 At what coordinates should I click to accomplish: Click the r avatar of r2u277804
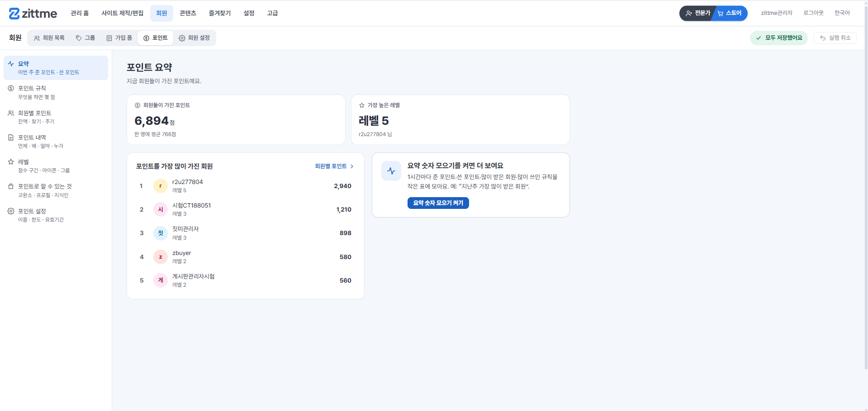pos(161,186)
